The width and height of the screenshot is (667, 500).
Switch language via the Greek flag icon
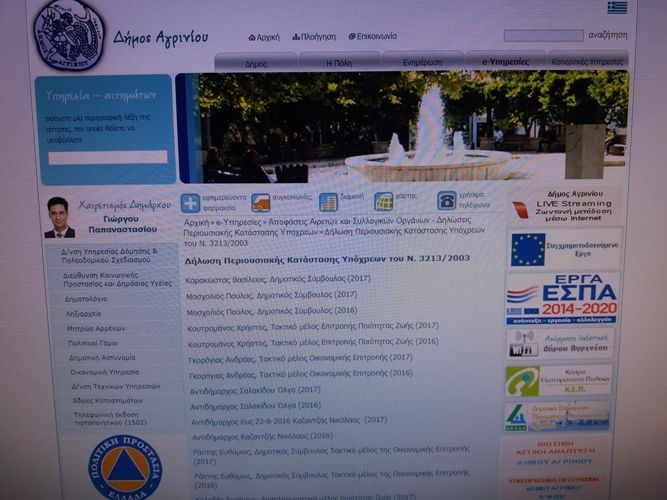pyautogui.click(x=617, y=8)
